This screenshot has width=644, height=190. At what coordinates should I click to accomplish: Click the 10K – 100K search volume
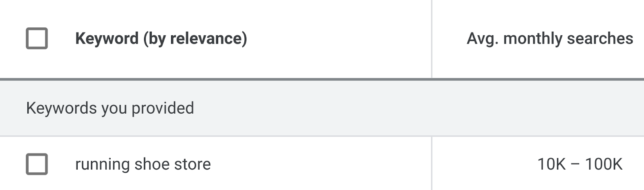[580, 164]
